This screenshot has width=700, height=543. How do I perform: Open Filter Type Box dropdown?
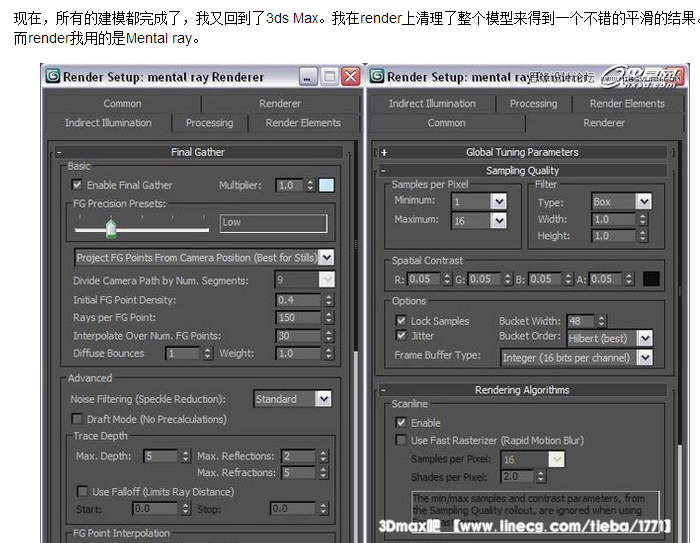click(x=644, y=201)
